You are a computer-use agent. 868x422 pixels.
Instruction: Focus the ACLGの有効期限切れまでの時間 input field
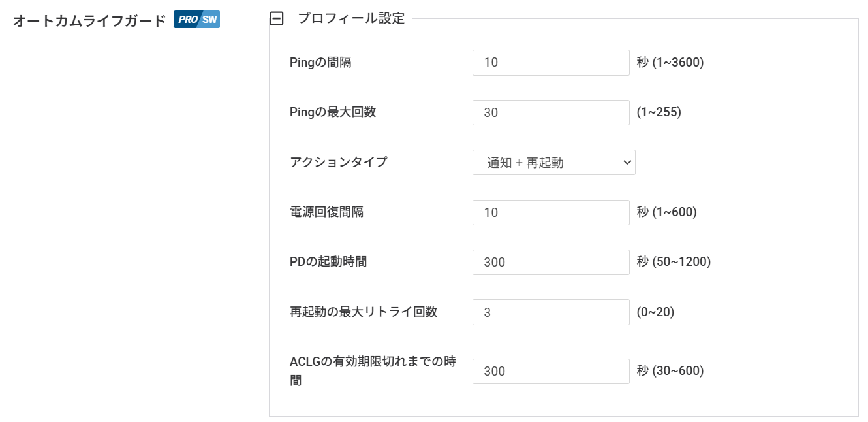[551, 371]
